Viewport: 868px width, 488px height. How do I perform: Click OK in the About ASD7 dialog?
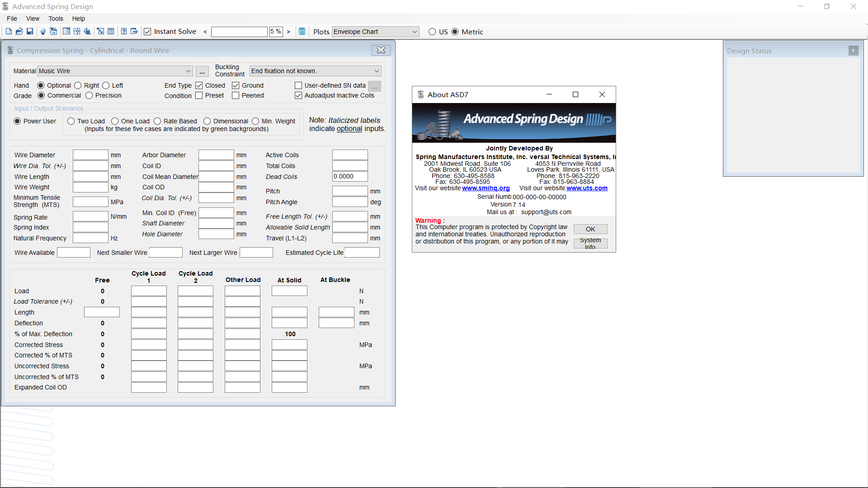(590, 229)
